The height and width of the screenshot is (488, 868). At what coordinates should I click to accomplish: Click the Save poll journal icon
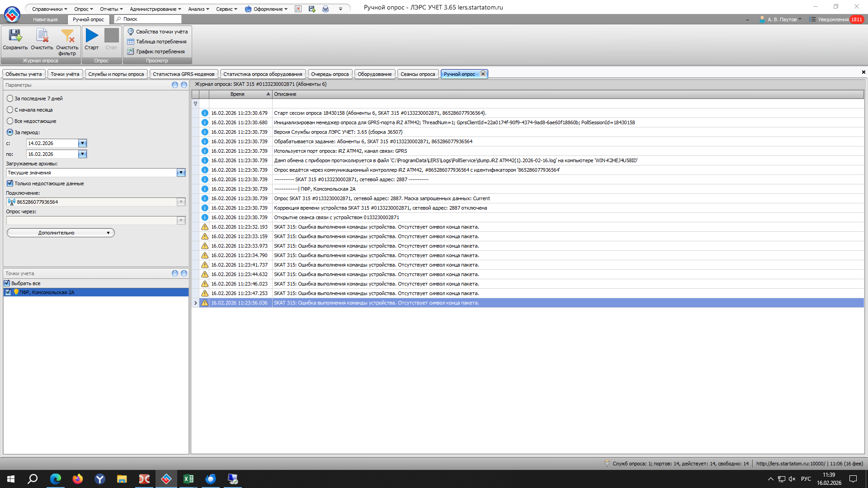click(x=15, y=36)
